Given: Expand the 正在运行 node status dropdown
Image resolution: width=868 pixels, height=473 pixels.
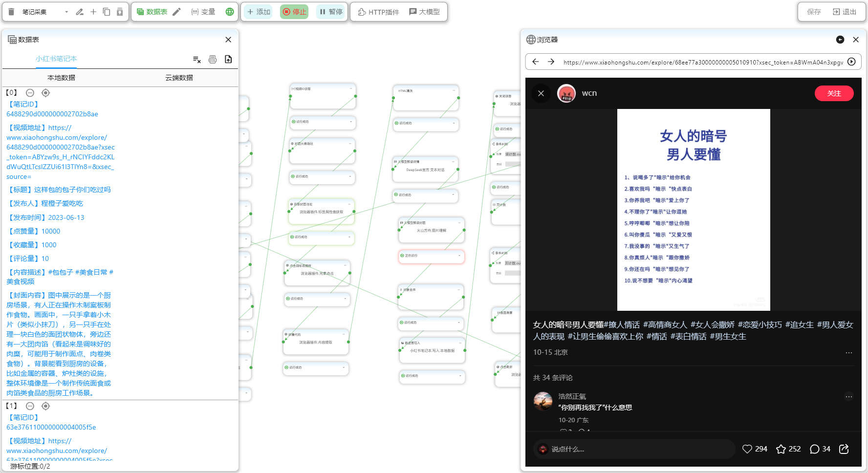Looking at the screenshot, I should coord(459,256).
